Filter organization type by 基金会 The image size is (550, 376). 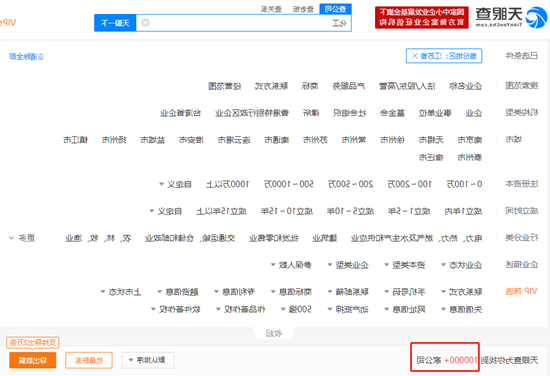(x=392, y=113)
